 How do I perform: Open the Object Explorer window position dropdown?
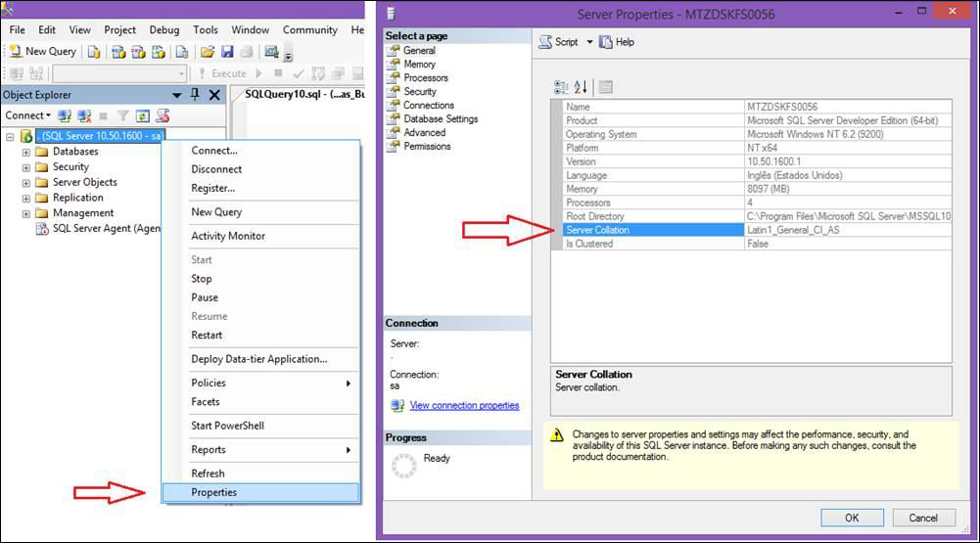(x=177, y=95)
